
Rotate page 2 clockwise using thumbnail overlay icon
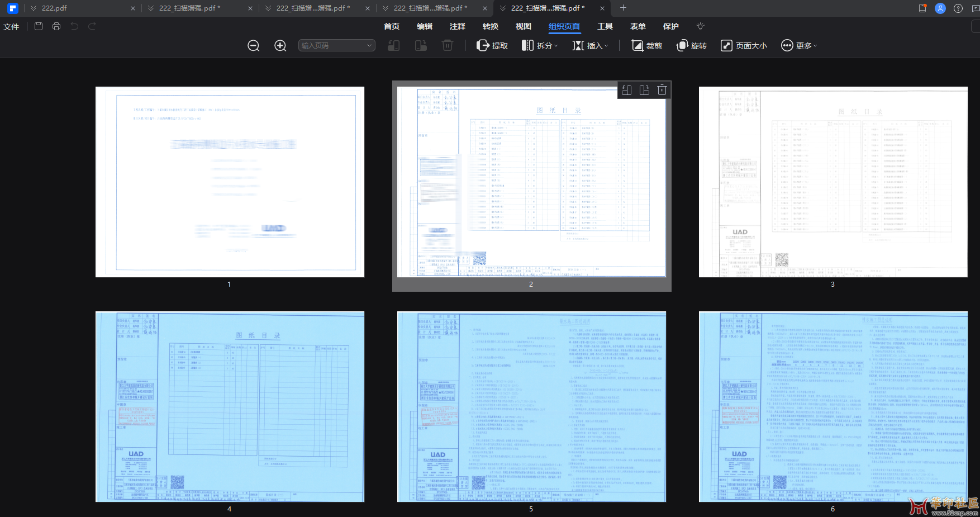point(644,90)
